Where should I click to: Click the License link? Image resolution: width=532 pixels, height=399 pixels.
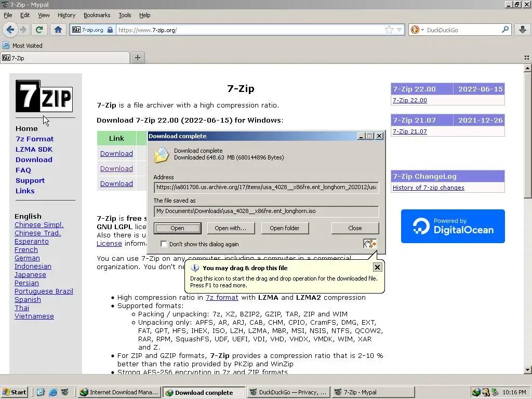109,243
